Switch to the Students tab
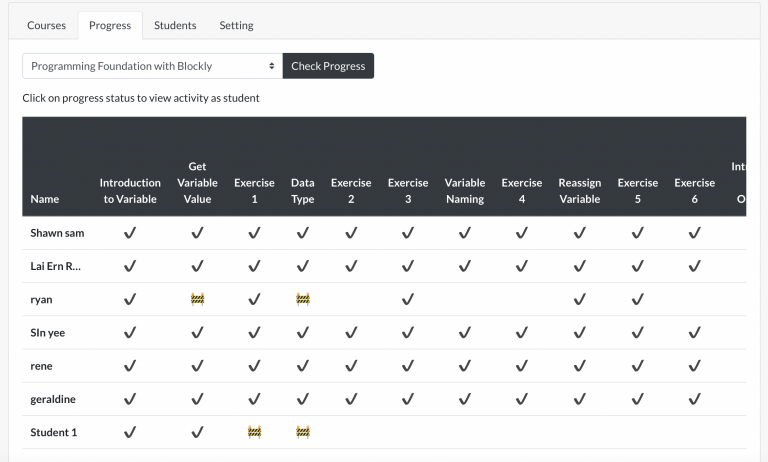The image size is (768, 462). click(x=175, y=25)
